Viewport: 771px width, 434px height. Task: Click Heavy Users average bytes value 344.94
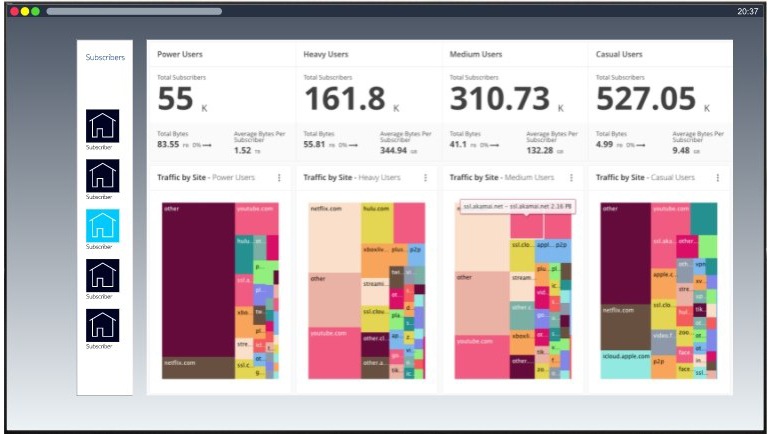point(393,150)
